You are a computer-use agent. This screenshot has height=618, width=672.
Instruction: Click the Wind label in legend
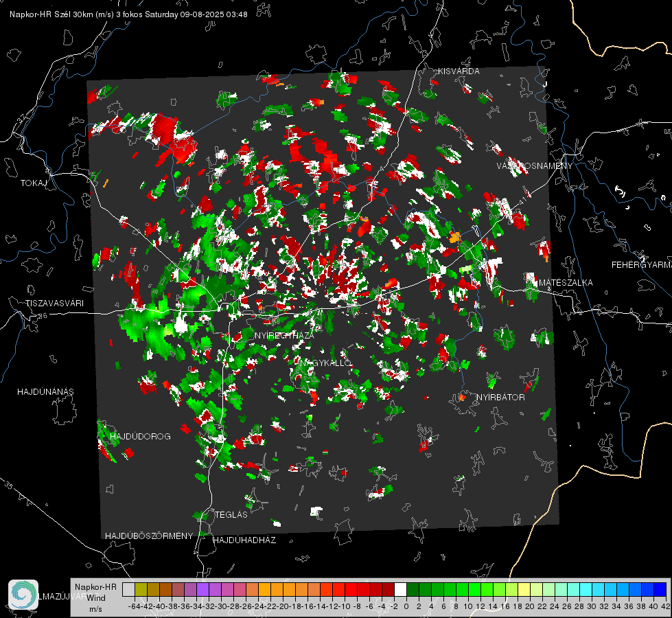click(95, 597)
